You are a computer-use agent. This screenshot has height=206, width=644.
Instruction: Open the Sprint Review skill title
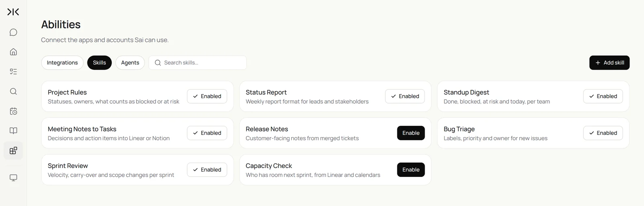(68, 166)
